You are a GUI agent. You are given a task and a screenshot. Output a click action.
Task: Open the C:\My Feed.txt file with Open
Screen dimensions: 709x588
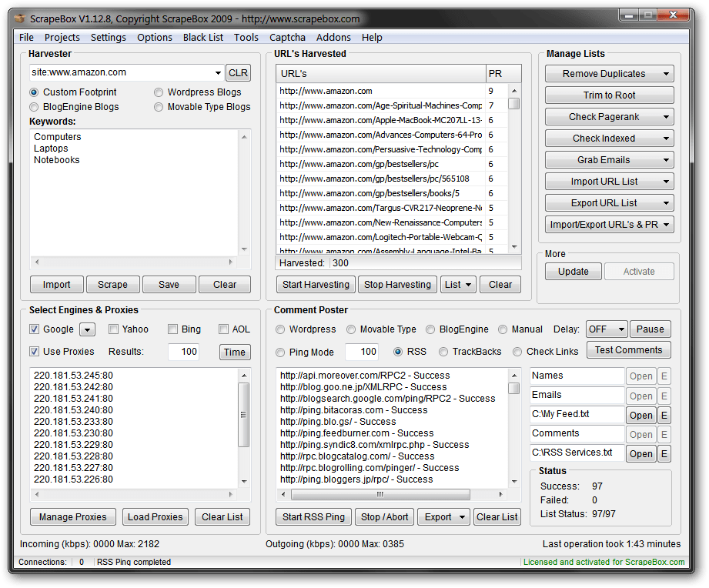coord(641,416)
